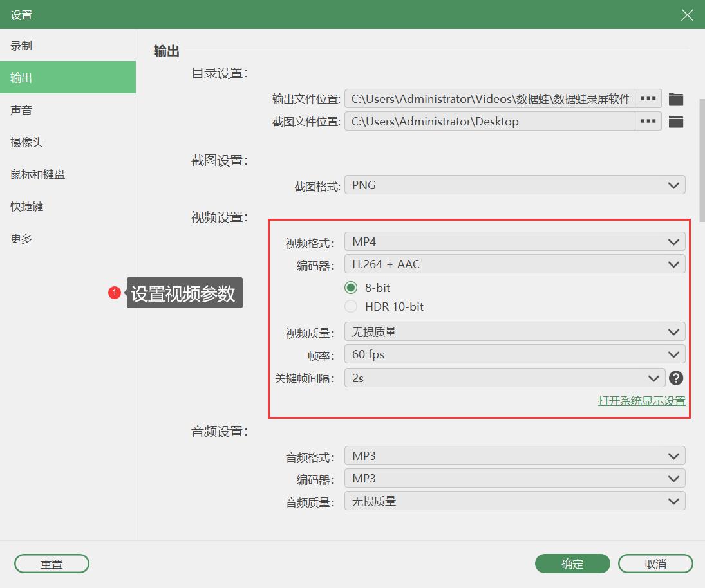Viewport: 705px width, 588px height.
Task: Open the keyframe interval help icon
Action: coord(676,378)
